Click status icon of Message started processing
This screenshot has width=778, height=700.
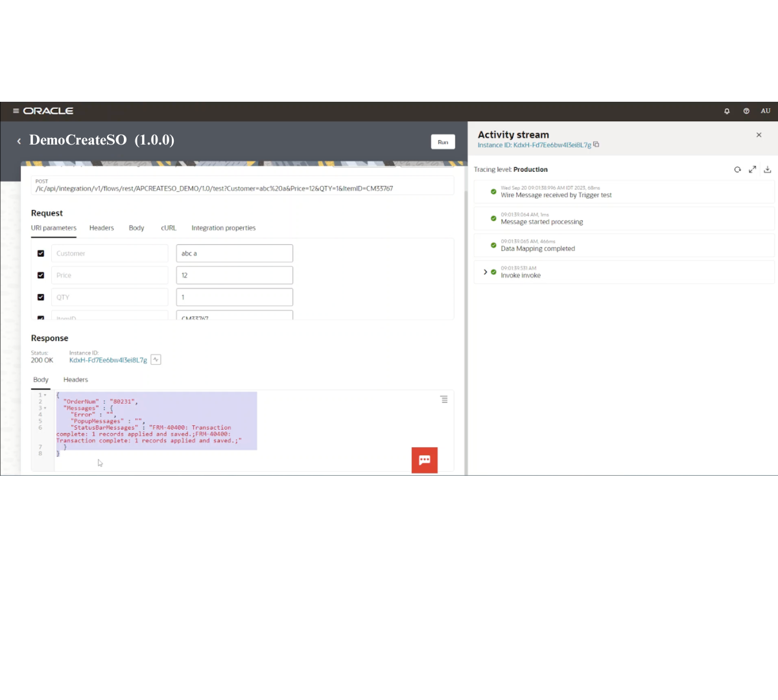pos(493,218)
